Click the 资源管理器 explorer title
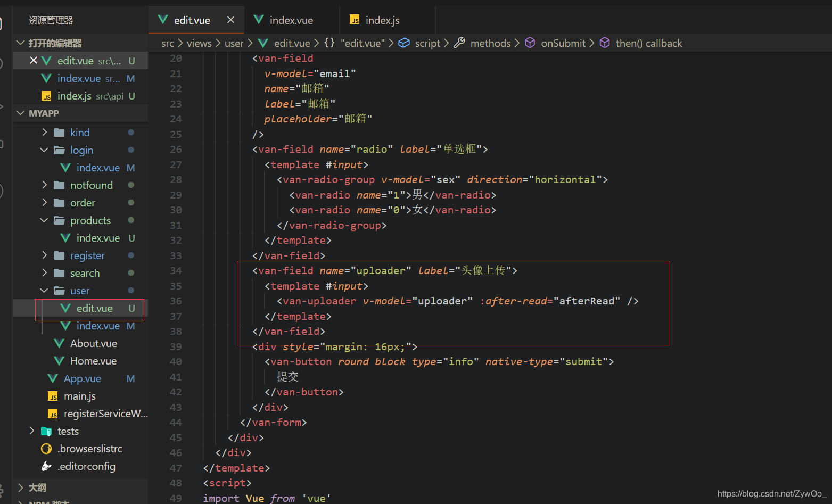832x504 pixels. pyautogui.click(x=51, y=20)
